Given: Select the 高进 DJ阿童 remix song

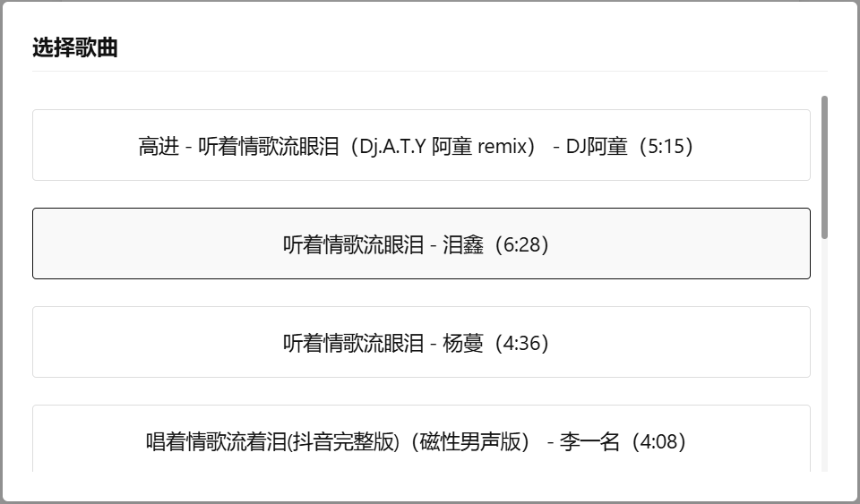Looking at the screenshot, I should coord(421,145).
